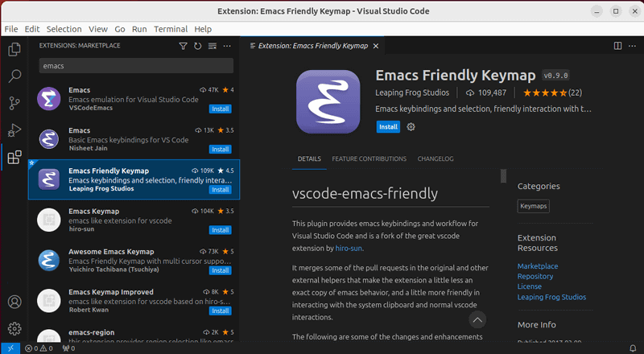Click the extensions search field with emacs
The image size is (644, 354).
pos(136,66)
